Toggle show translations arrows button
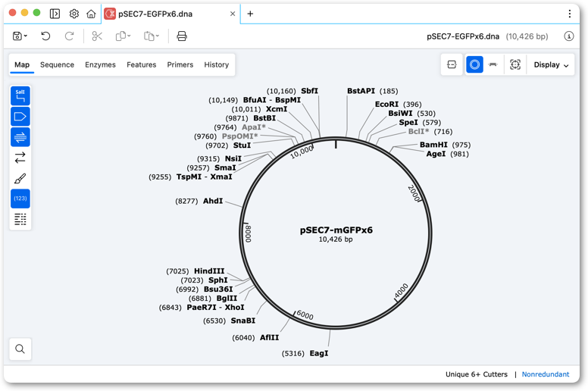The image size is (588, 391). 20,158
